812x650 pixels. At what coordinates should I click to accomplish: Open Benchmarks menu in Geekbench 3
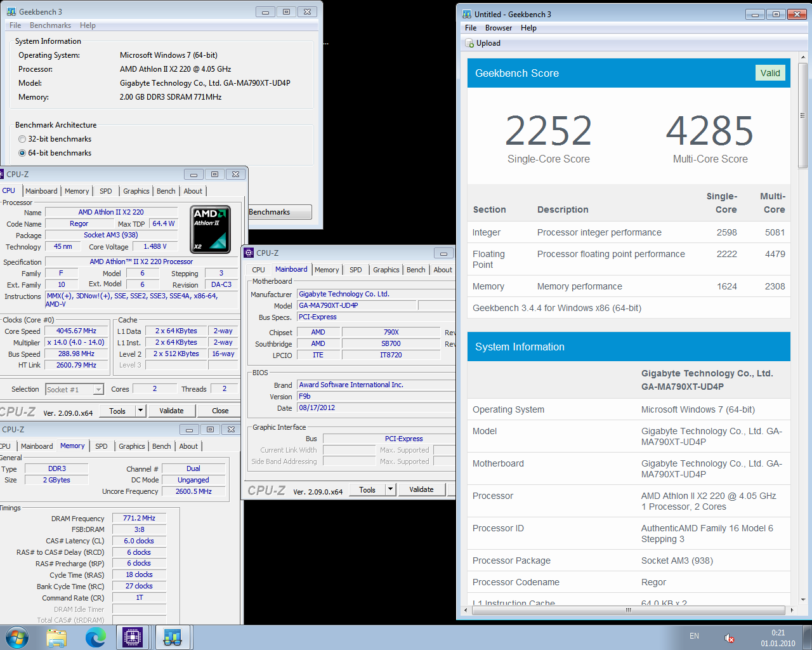pyautogui.click(x=50, y=25)
